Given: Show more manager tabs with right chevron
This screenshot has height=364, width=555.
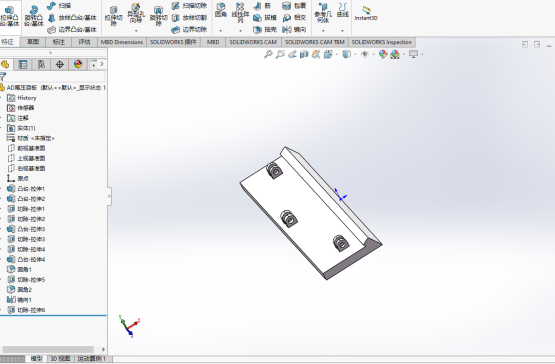Looking at the screenshot, I should (102, 64).
